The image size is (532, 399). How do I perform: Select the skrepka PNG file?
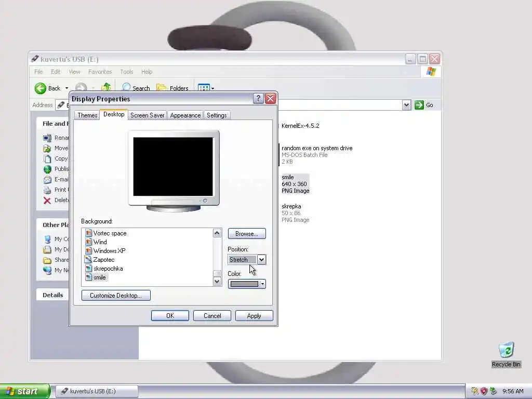coord(295,213)
